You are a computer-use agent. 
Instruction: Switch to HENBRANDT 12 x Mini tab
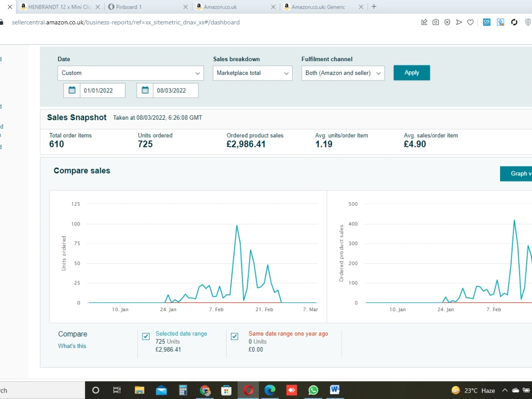60,7
